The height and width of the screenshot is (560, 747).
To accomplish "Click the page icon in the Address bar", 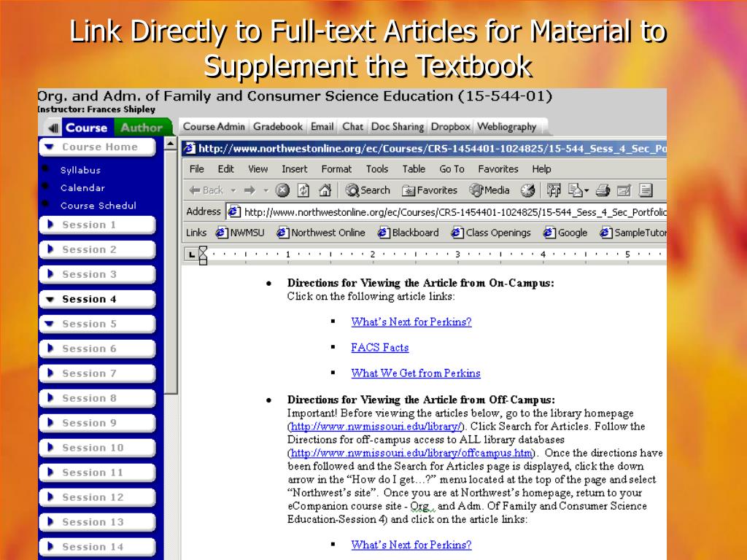I will [x=233, y=211].
